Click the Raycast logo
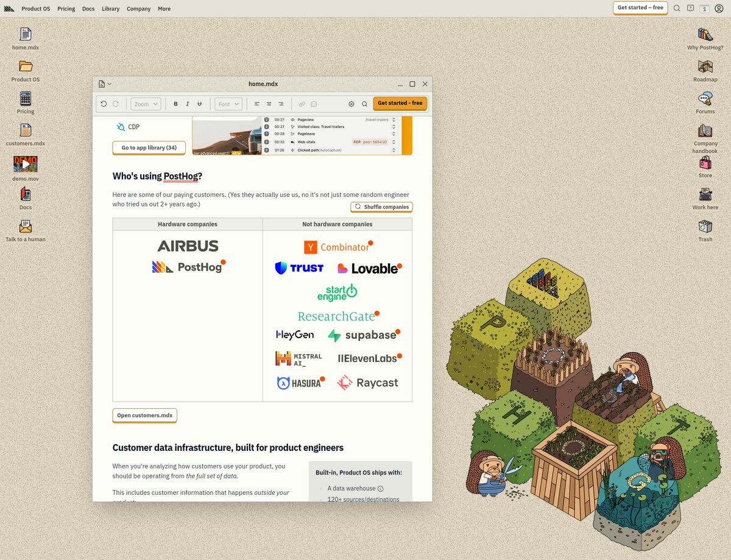731x560 pixels. pyautogui.click(x=367, y=383)
